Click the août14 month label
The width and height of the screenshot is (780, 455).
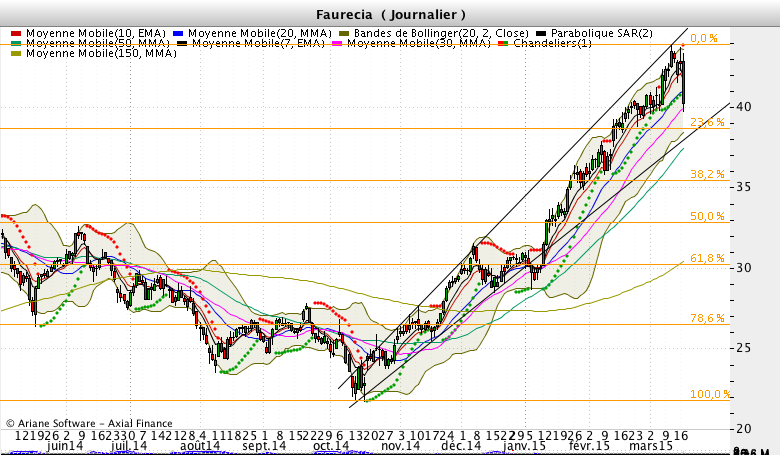[x=200, y=446]
